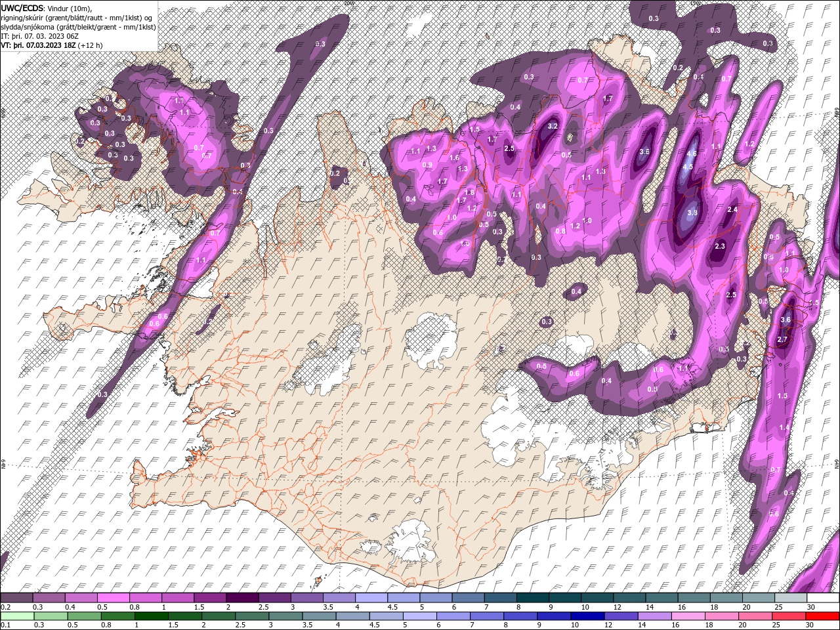Select the crimson 25 rain legend swatch
840x630 pixels.
789,616
